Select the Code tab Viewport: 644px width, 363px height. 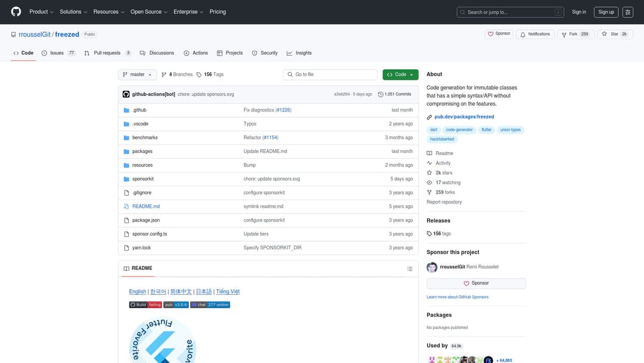tap(23, 53)
